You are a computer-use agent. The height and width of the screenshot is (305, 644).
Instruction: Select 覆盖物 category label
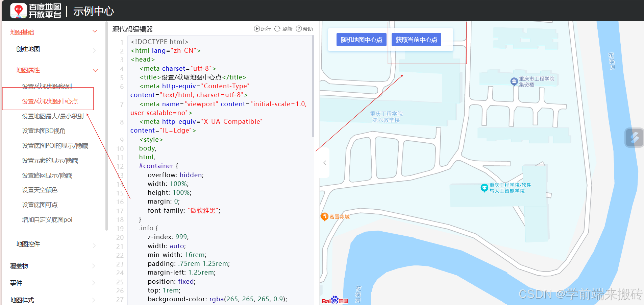coord(19,266)
